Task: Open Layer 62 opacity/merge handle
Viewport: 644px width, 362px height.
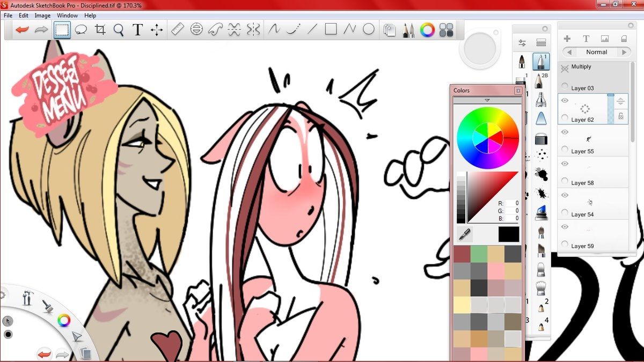Action: 620,101
